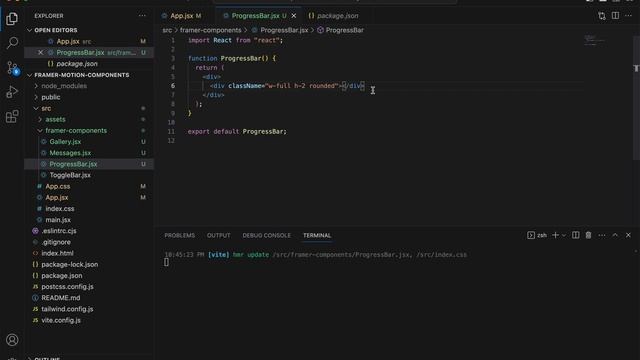This screenshot has width=640, height=360.
Task: Close the terminal panel
Action: pos(628,235)
